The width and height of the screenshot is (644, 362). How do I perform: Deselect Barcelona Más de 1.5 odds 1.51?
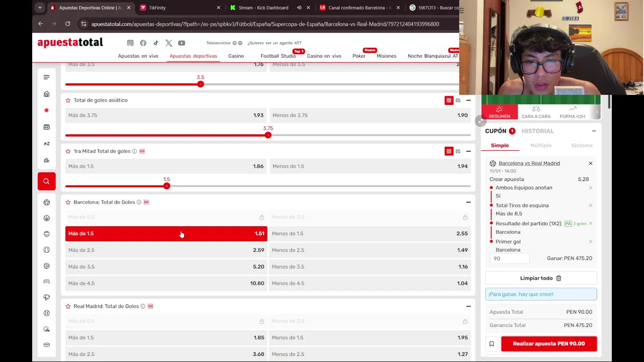tap(166, 233)
